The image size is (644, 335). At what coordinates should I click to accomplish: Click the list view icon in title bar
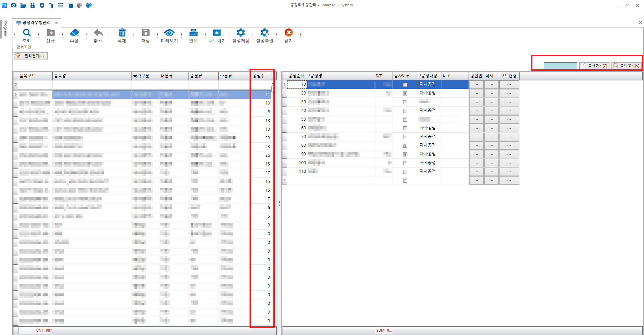click(61, 5)
